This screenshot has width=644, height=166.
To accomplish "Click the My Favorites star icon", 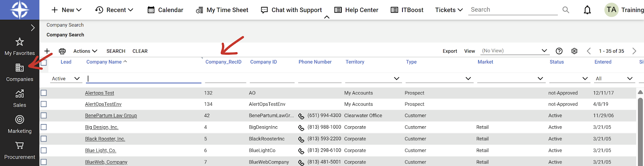I will coord(19,42).
